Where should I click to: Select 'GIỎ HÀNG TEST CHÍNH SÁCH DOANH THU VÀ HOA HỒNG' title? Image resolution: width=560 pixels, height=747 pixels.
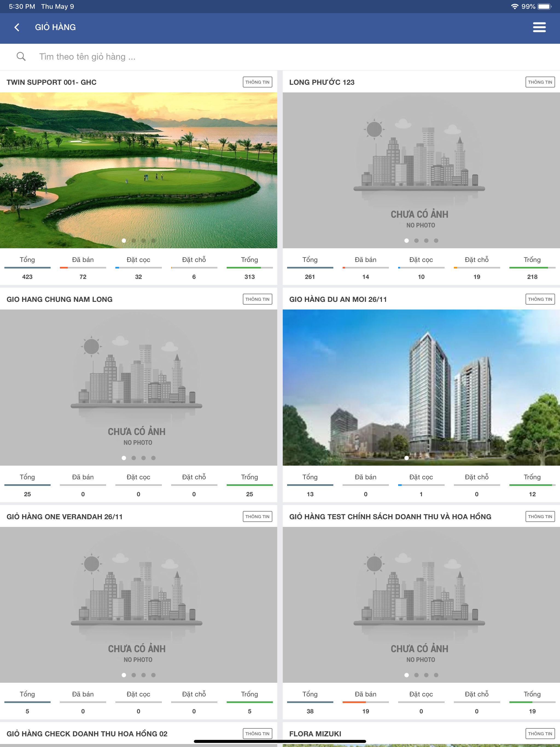point(390,516)
